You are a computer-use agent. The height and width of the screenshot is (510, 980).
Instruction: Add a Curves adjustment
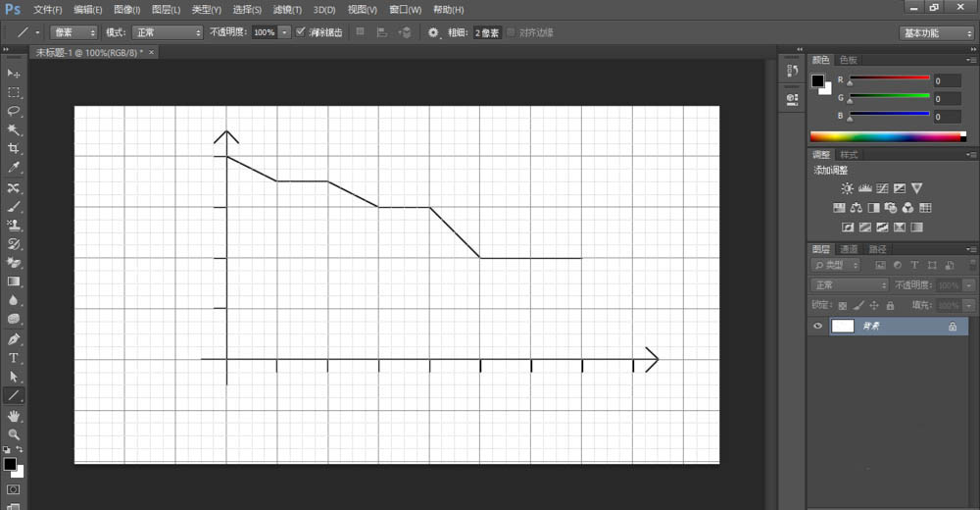pyautogui.click(x=882, y=188)
